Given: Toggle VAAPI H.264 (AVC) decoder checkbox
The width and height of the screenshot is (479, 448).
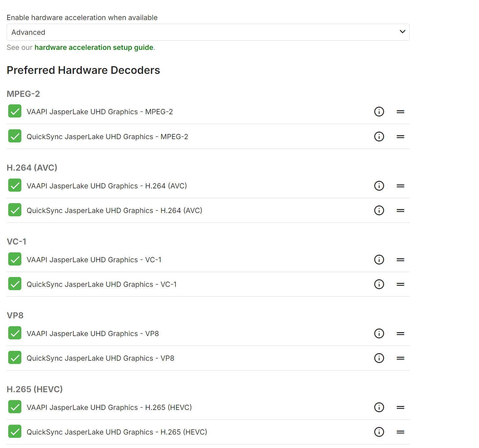Looking at the screenshot, I should 15,185.
